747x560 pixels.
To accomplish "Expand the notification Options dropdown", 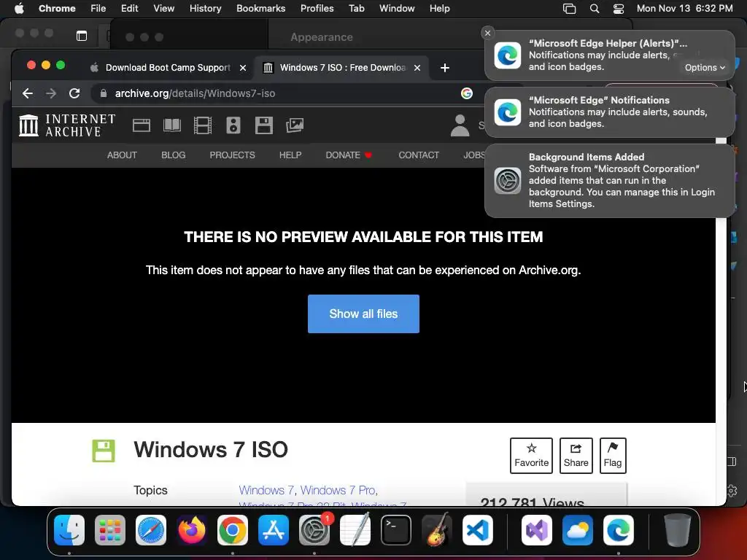I will coord(705,68).
